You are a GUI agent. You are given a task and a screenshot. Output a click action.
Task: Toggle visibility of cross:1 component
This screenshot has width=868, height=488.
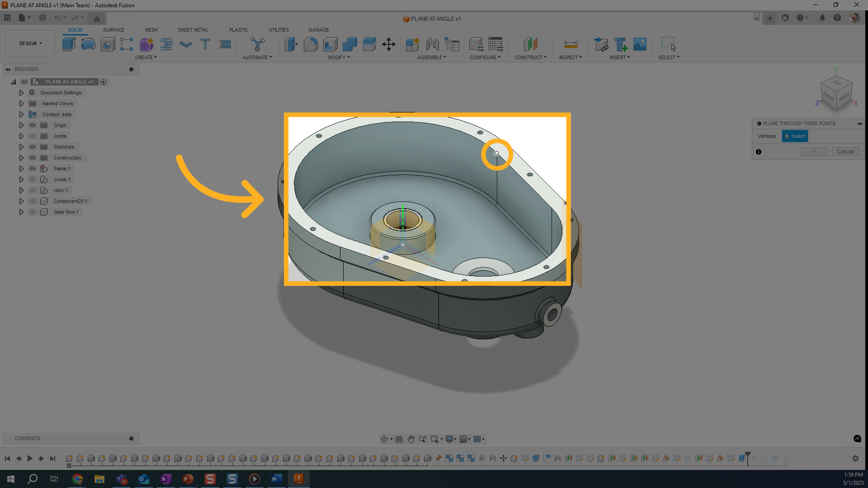(x=33, y=179)
